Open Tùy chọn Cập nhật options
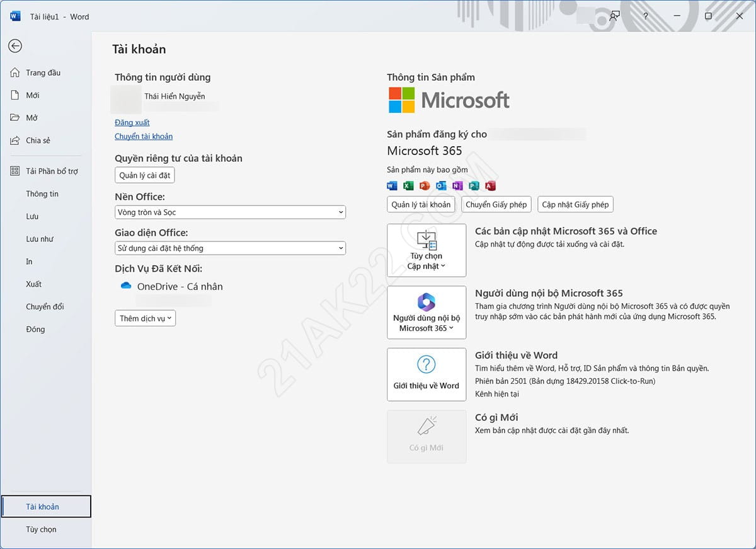This screenshot has height=549, width=756. tap(427, 250)
